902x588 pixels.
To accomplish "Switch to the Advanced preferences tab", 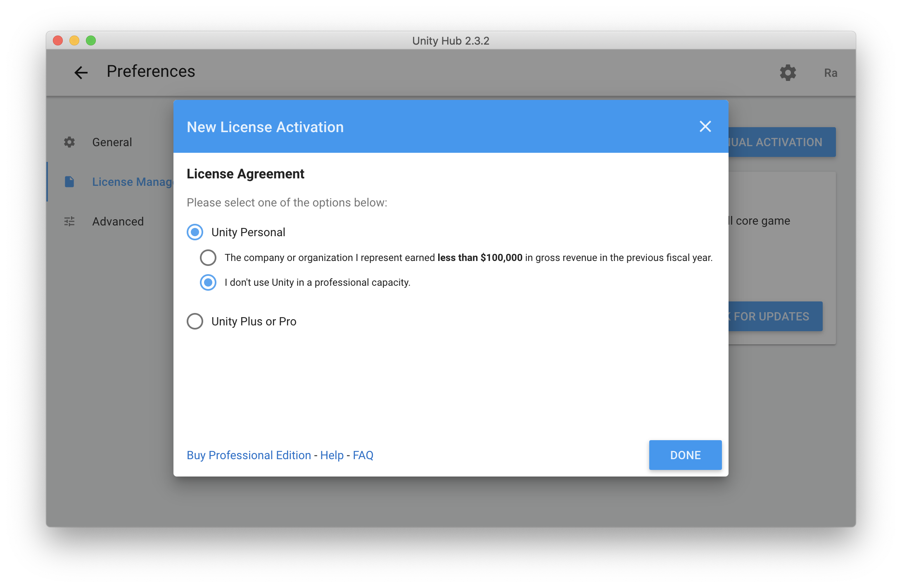I will point(118,221).
